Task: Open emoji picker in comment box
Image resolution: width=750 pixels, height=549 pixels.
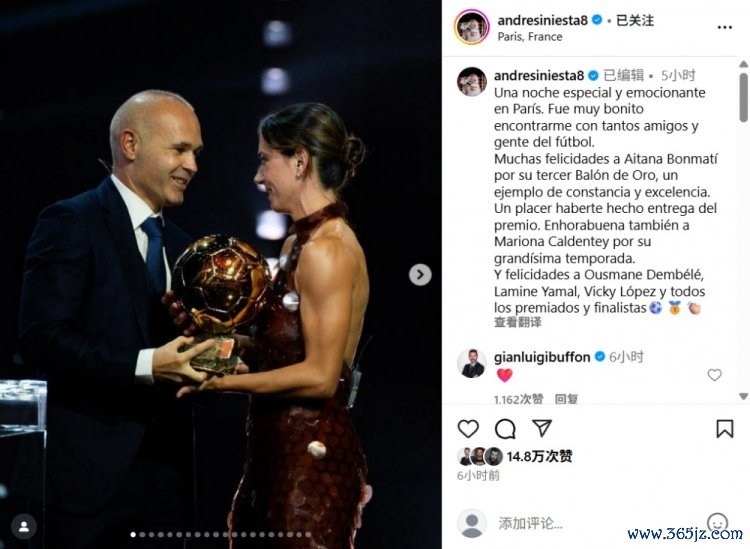Action: [x=717, y=522]
